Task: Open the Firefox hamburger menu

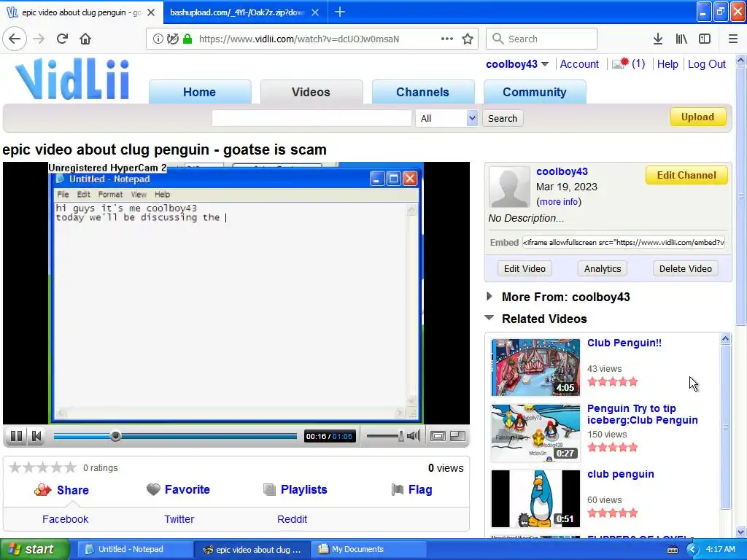Action: point(733,39)
